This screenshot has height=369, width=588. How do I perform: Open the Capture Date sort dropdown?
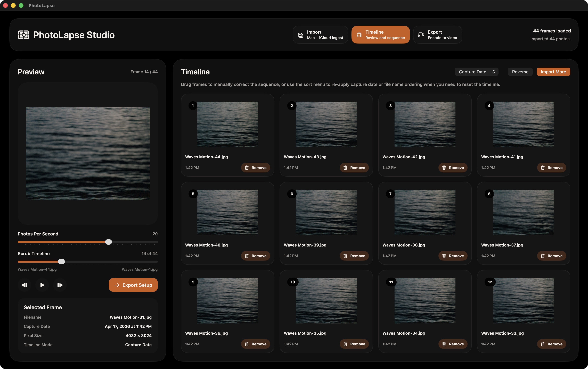(476, 72)
